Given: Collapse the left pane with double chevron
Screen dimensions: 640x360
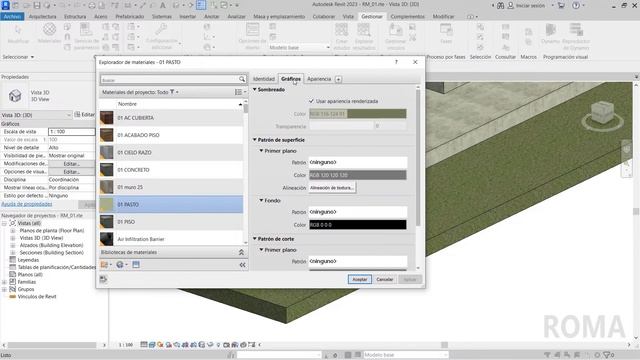Looking at the screenshot, I should coord(242,265).
